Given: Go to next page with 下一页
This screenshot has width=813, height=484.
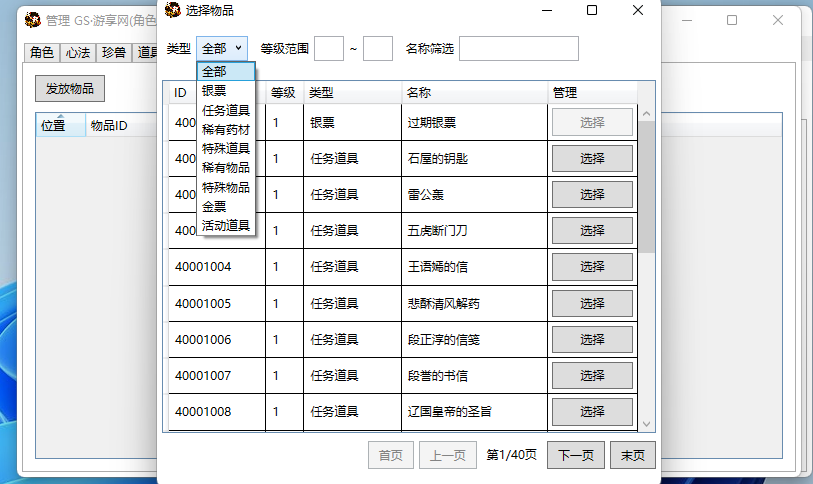Looking at the screenshot, I should 575,455.
